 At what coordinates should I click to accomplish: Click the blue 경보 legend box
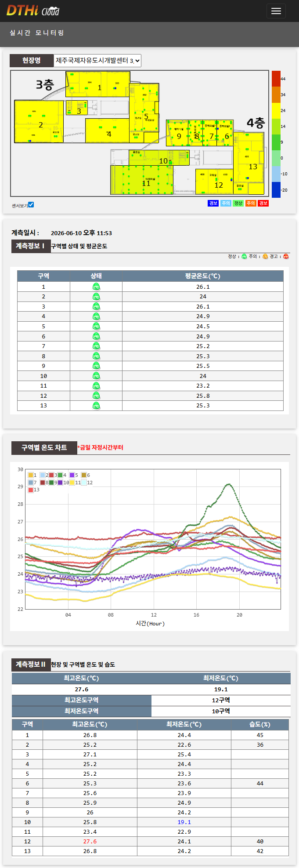[x=213, y=203]
